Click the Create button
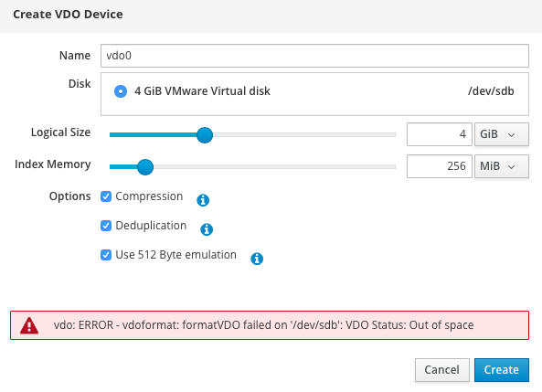Viewport: 542px width, 392px height. [x=502, y=370]
